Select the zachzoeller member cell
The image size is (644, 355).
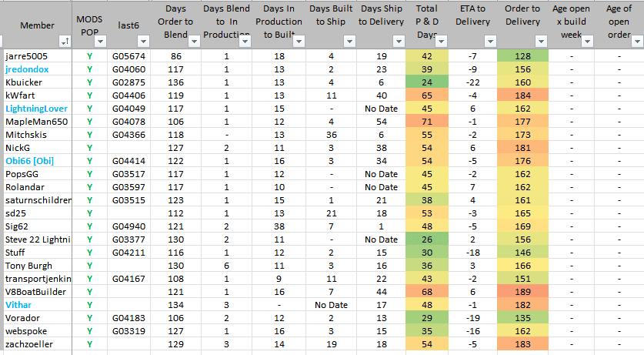point(29,344)
